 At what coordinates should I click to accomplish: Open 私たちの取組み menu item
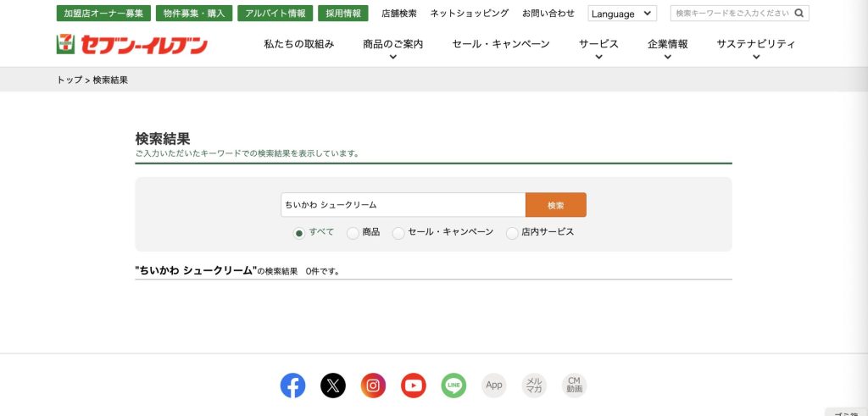pos(299,44)
